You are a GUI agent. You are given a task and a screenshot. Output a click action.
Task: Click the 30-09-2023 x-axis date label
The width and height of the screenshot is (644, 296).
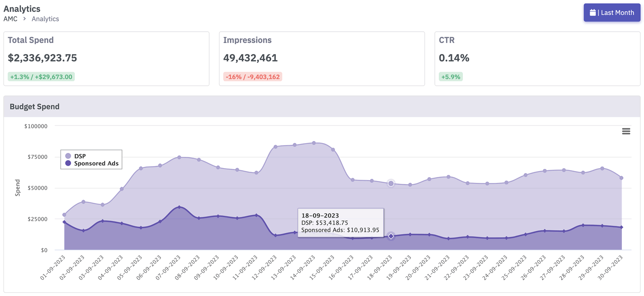610,267
